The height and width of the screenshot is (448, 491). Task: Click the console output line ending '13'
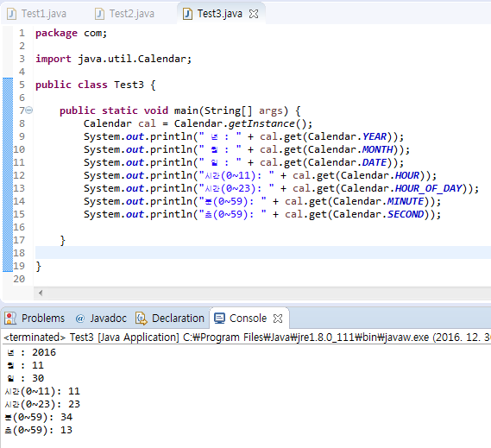pos(39,430)
